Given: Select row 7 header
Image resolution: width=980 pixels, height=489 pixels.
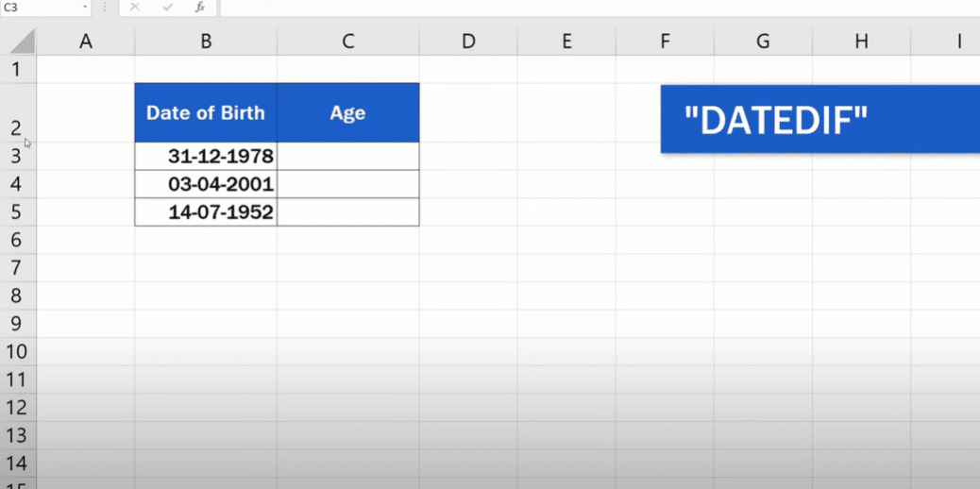Looking at the screenshot, I should pyautogui.click(x=18, y=268).
